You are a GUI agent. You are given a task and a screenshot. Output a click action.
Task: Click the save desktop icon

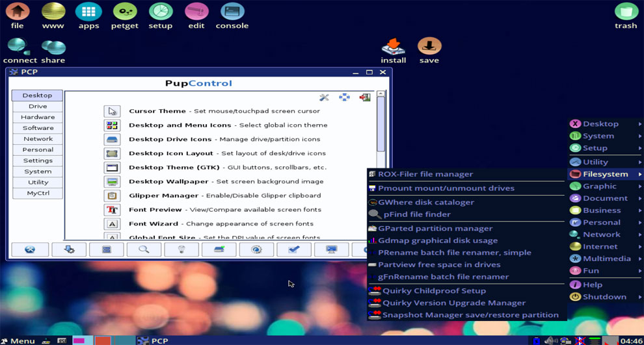[429, 51]
